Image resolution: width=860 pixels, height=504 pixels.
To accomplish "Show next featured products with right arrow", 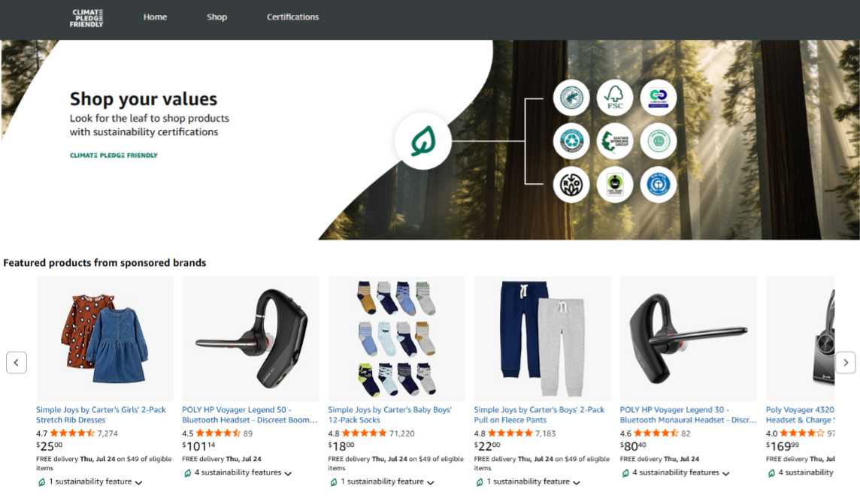I will pos(845,362).
